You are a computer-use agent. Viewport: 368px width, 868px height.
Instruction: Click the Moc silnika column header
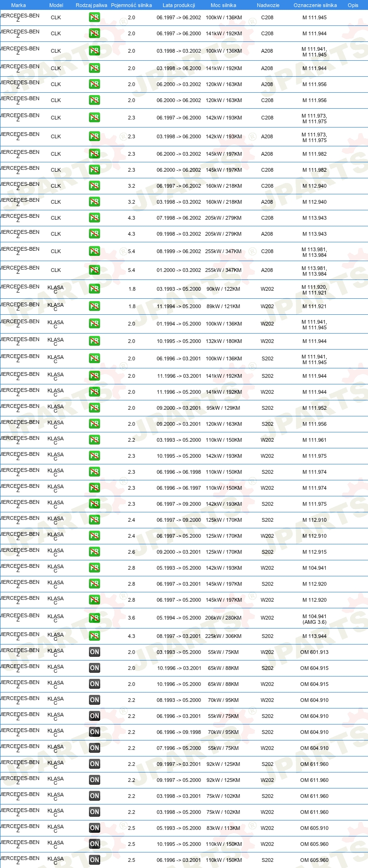224,5
